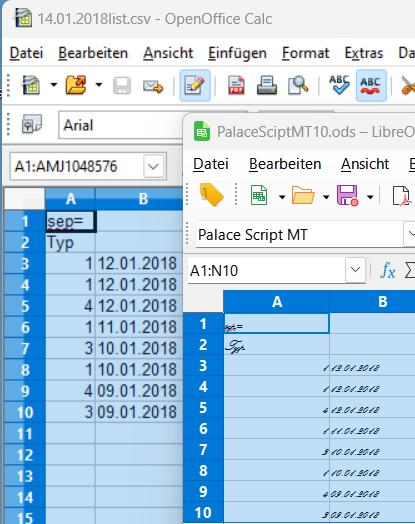Expand New document dropdown arrow in LibreOffice

[x=282, y=197]
